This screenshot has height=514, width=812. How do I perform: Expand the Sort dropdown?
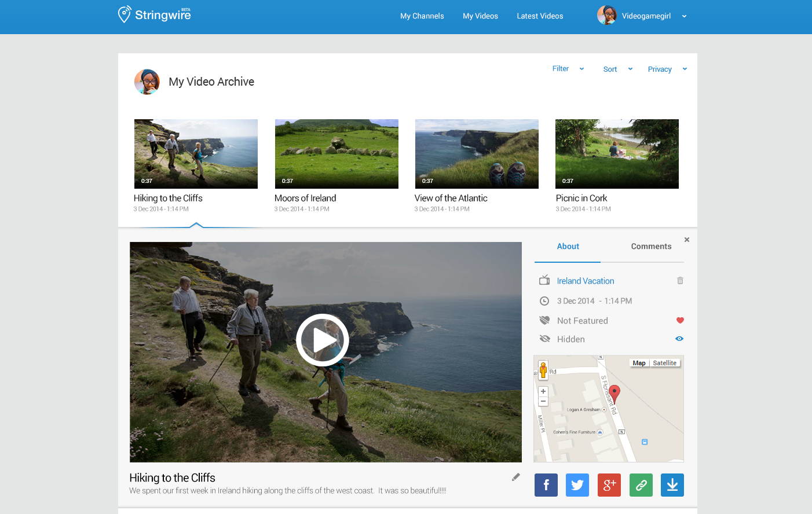click(617, 69)
